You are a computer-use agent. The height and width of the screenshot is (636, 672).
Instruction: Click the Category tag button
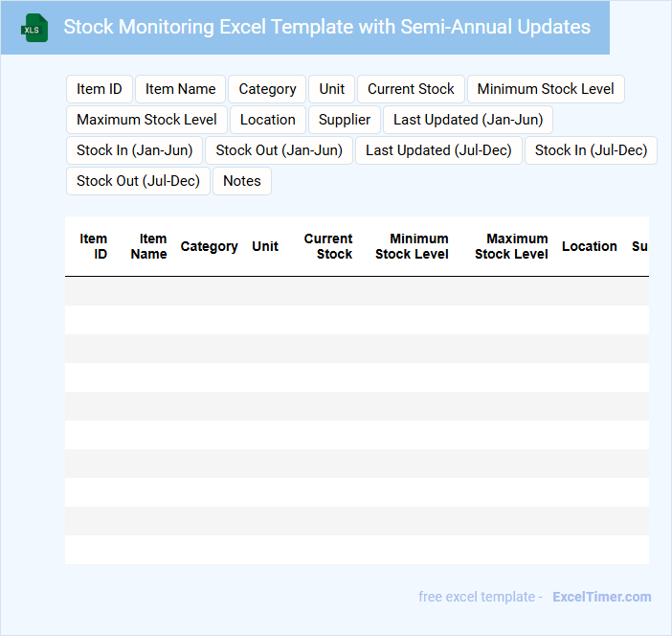tap(267, 89)
